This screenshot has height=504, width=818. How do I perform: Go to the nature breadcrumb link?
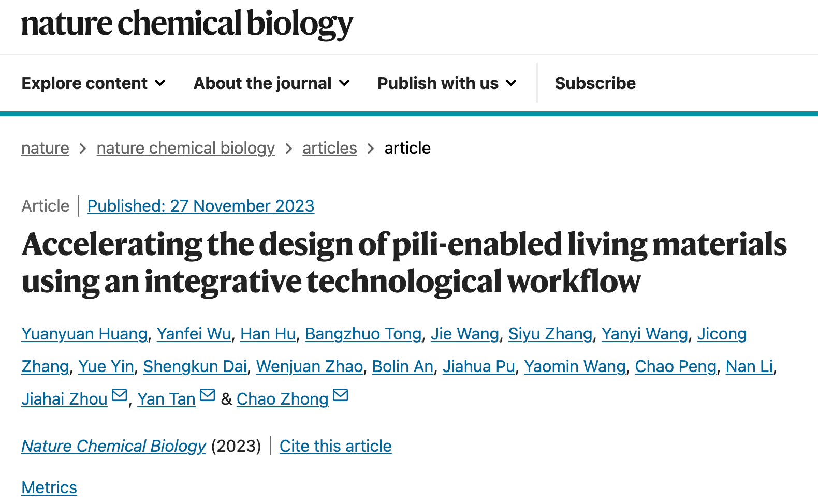click(x=45, y=149)
